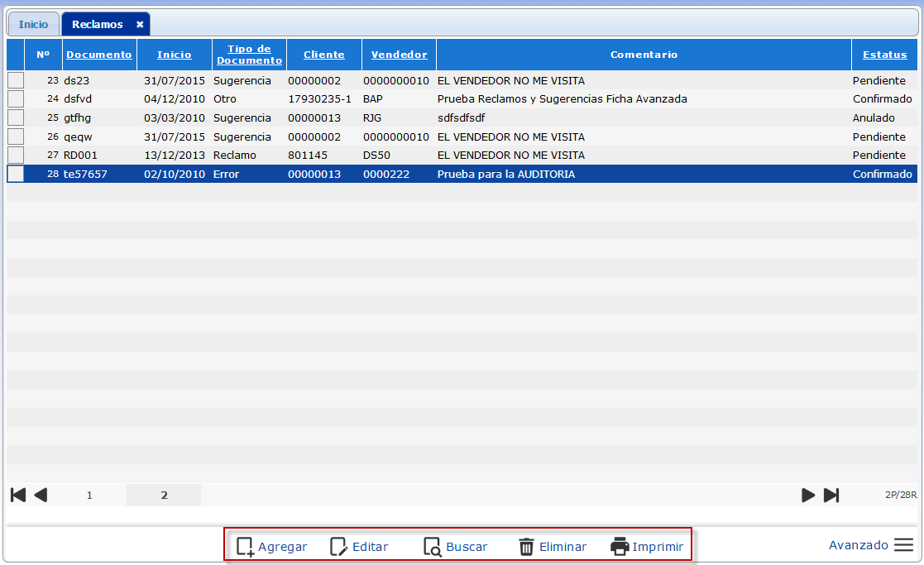This screenshot has width=924, height=565.
Task: Switch to the Inicio tab
Action: coord(34,25)
